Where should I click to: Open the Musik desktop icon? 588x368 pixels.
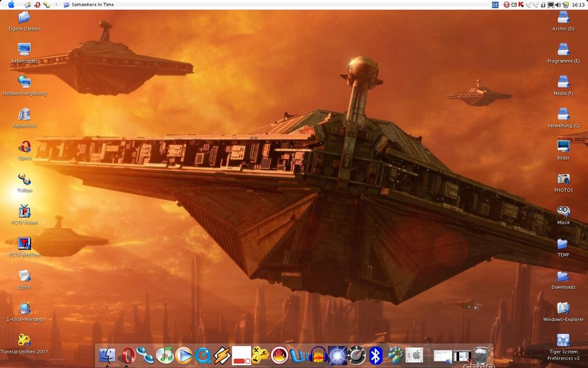563,215
